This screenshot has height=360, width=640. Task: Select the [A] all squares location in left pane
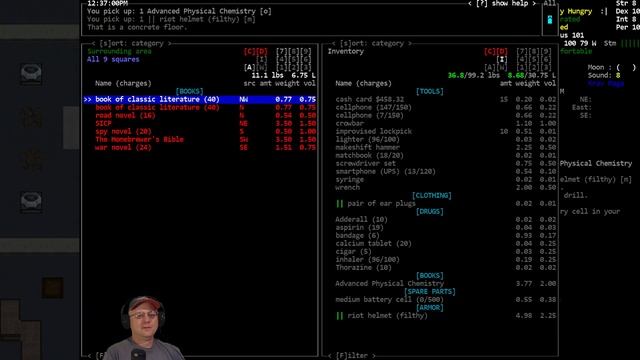(x=249, y=67)
